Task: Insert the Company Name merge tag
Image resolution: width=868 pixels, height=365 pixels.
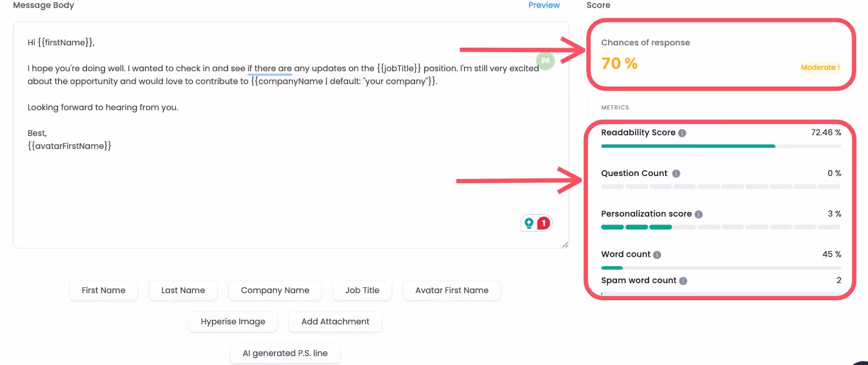Action: click(x=275, y=290)
